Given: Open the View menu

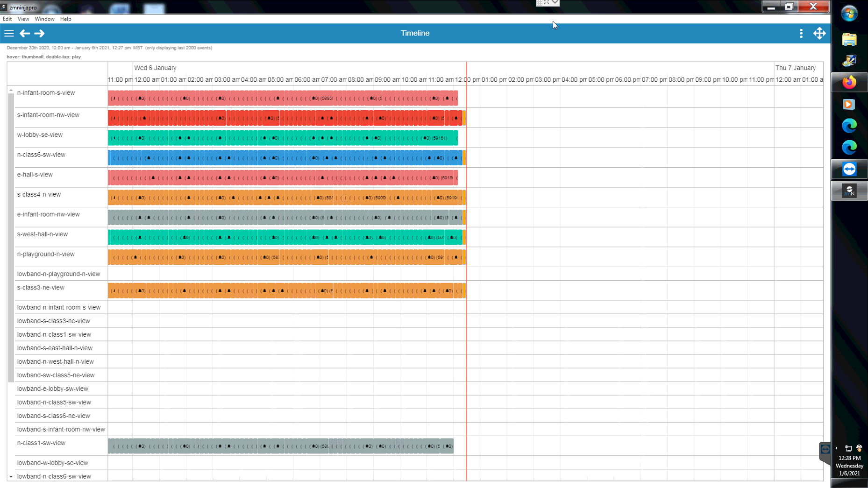Looking at the screenshot, I should [23, 19].
